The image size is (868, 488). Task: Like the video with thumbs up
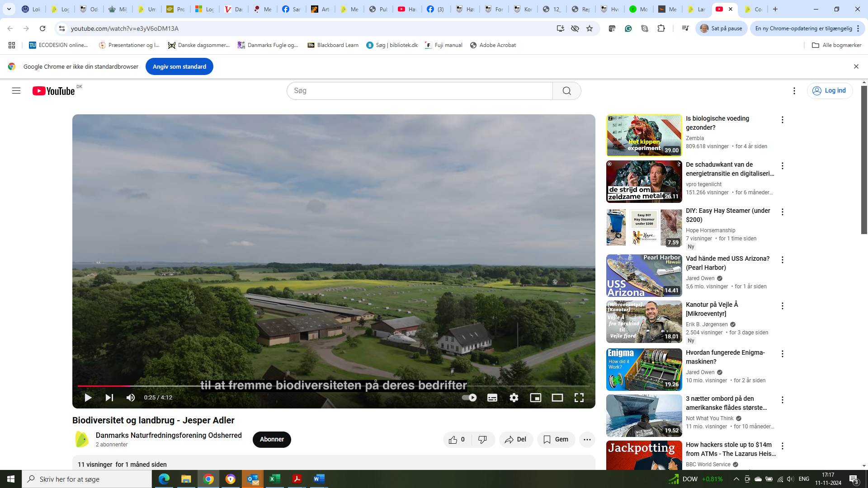[457, 440]
